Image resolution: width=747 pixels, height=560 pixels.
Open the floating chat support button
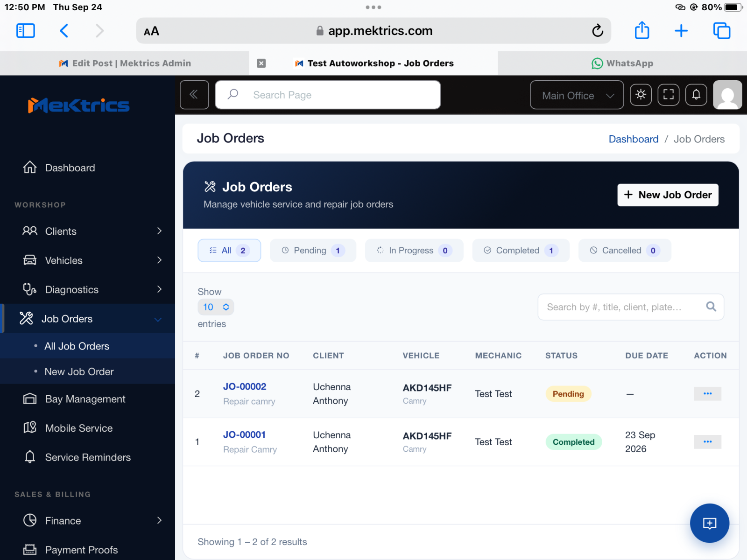(710, 523)
